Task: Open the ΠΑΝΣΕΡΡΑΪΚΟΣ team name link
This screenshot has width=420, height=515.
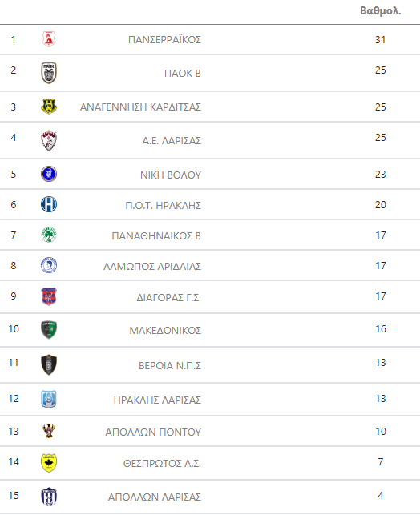Action: point(164,40)
